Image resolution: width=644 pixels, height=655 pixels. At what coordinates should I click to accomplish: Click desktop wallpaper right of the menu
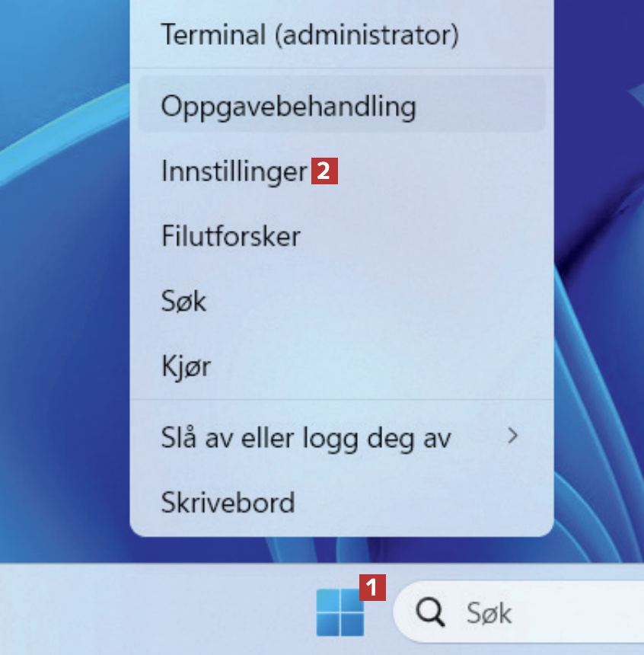tap(601, 305)
